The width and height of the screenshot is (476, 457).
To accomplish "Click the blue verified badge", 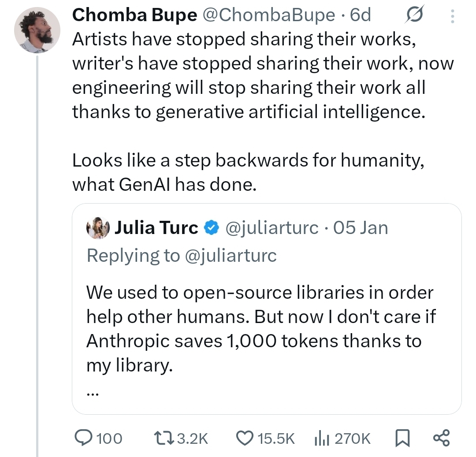I will pos(212,228).
